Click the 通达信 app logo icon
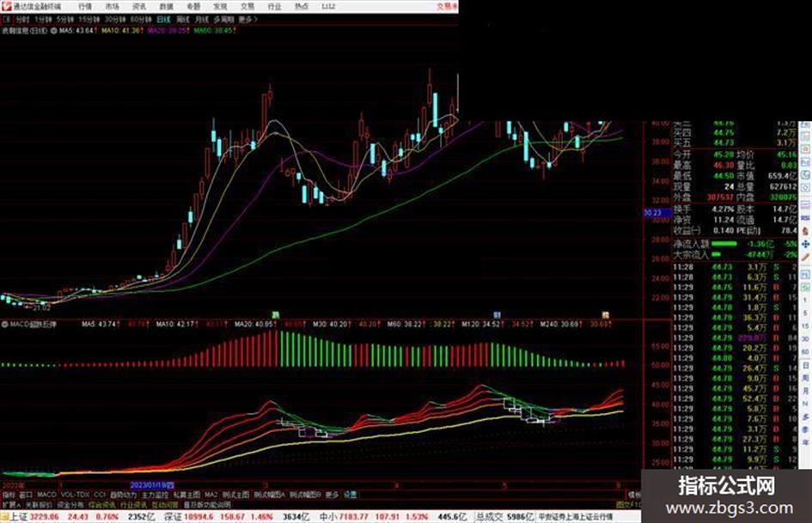 6,6
